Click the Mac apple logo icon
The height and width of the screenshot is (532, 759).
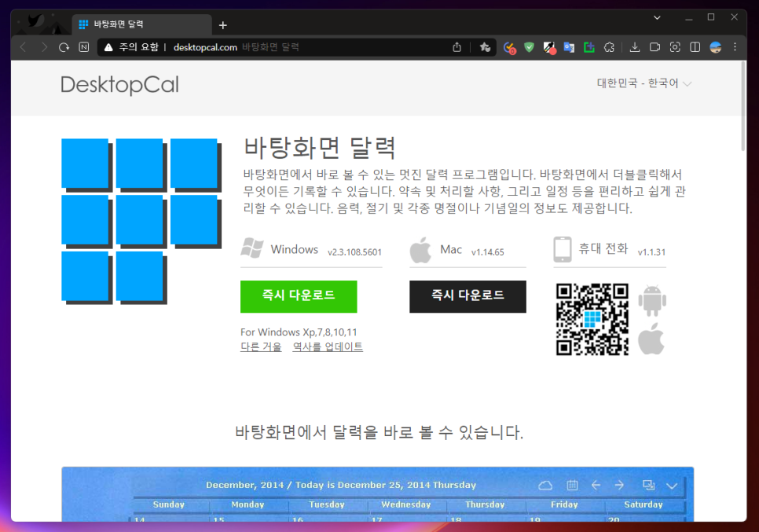pyautogui.click(x=420, y=250)
